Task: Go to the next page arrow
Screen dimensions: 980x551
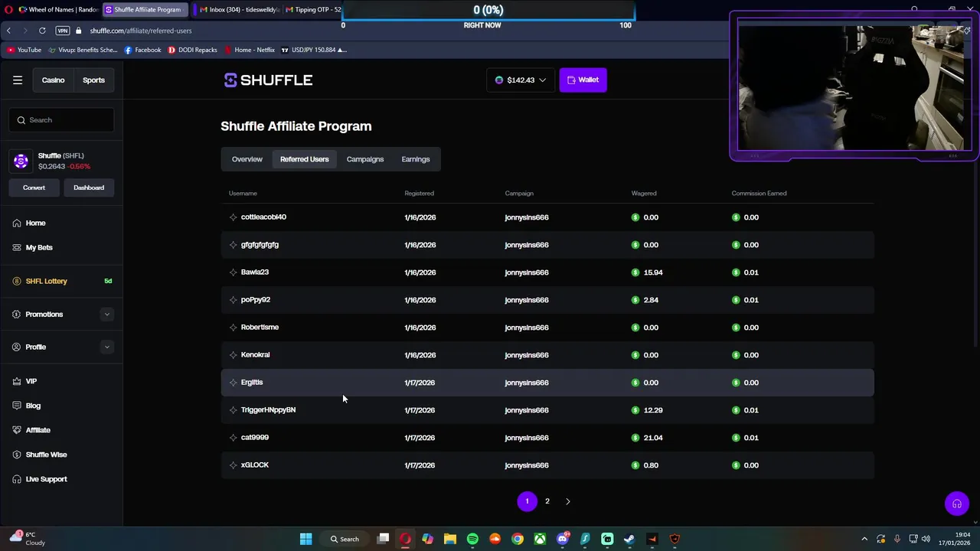Action: pos(567,501)
